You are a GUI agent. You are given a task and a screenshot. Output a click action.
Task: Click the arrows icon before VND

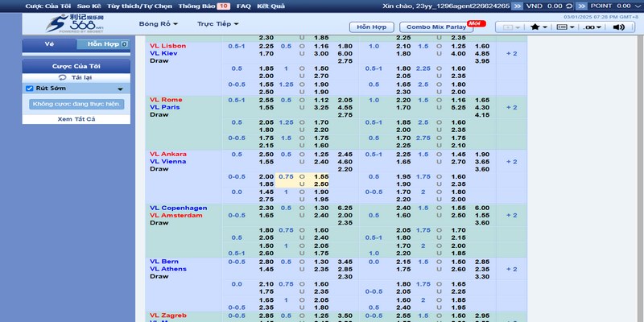coord(517,6)
